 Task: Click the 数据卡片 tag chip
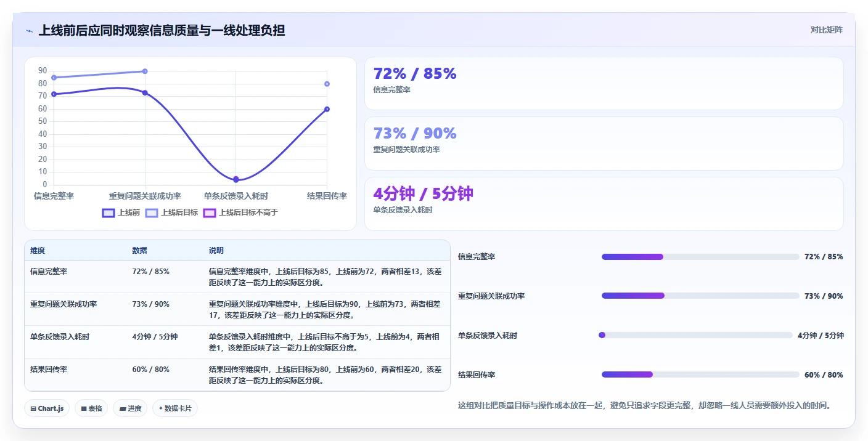[x=175, y=408]
